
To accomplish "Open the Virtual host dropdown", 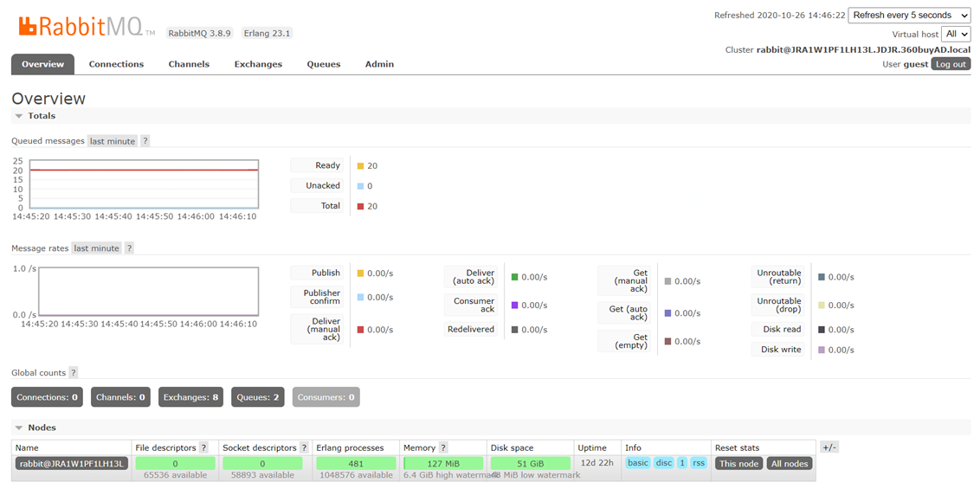I will 956,34.
